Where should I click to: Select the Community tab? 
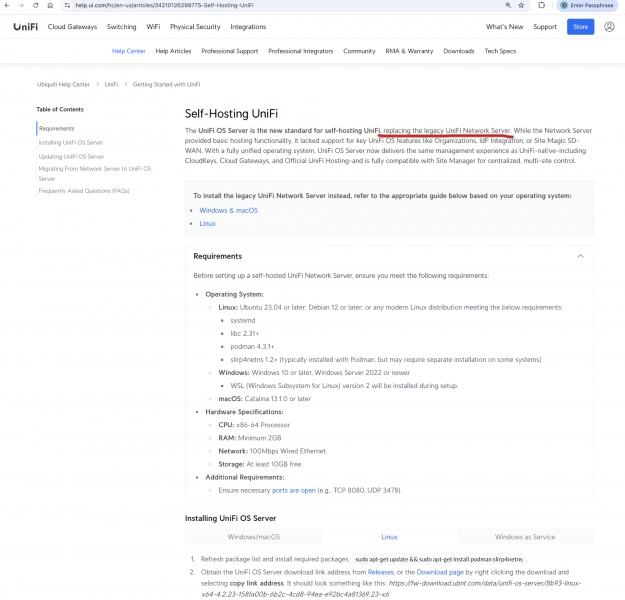click(x=359, y=51)
